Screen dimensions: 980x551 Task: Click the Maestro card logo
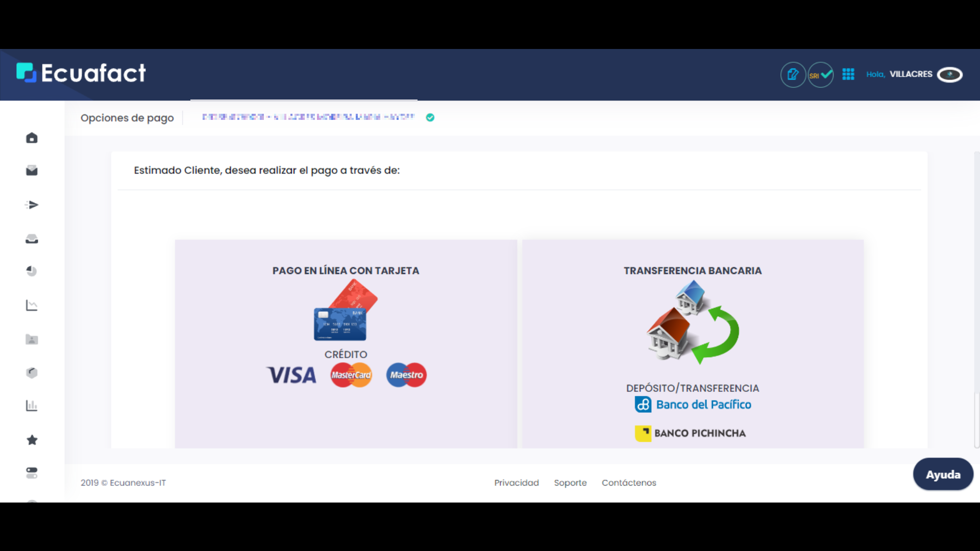click(x=406, y=375)
